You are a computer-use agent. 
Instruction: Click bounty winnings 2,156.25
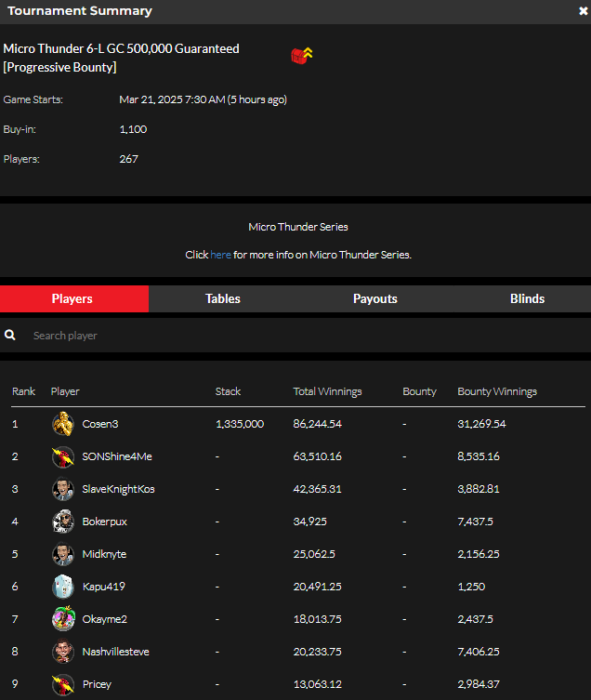[479, 554]
